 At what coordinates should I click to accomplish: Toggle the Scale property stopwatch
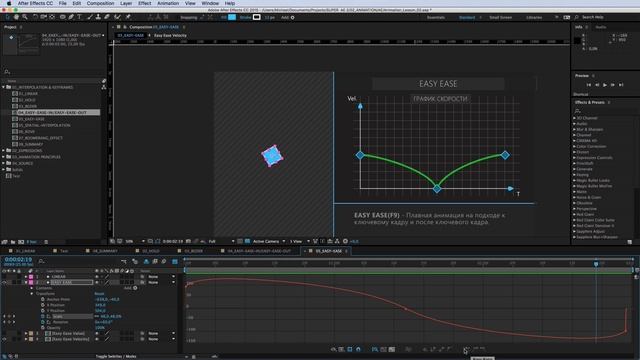[x=43, y=316]
